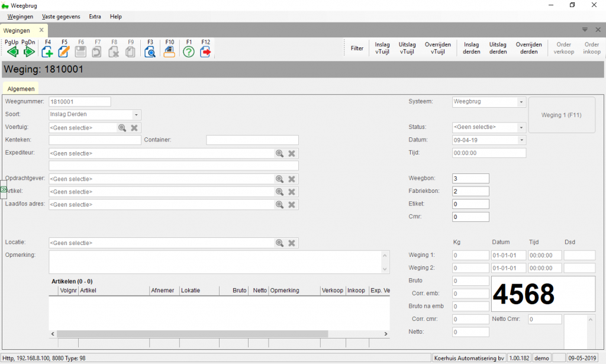Image resolution: width=606 pixels, height=364 pixels.
Task: Click the Cmr number field
Action: click(x=470, y=217)
